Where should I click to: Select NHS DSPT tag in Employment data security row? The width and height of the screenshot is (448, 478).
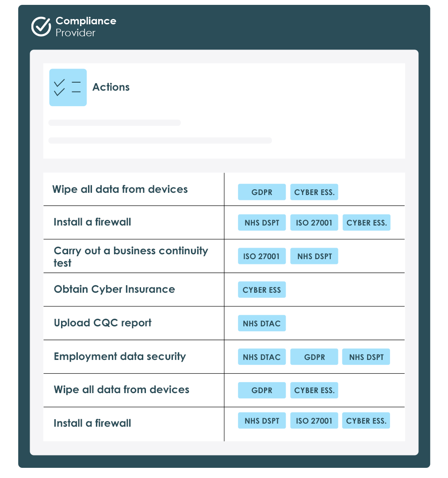(366, 357)
